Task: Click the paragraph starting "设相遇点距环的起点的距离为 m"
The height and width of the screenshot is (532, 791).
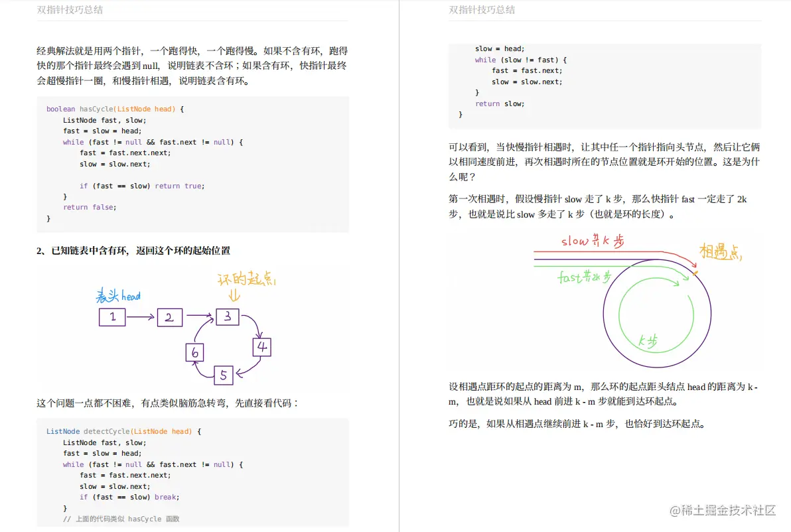Action: pyautogui.click(x=604, y=394)
